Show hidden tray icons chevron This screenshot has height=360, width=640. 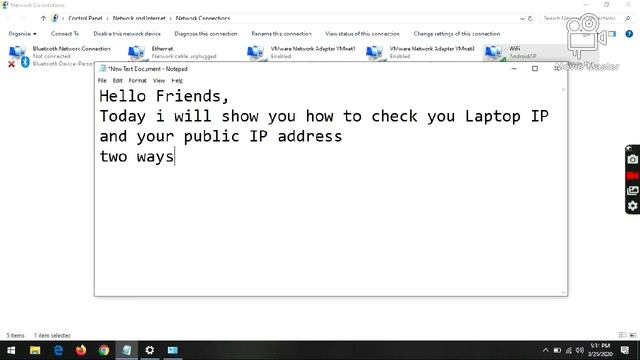point(545,350)
